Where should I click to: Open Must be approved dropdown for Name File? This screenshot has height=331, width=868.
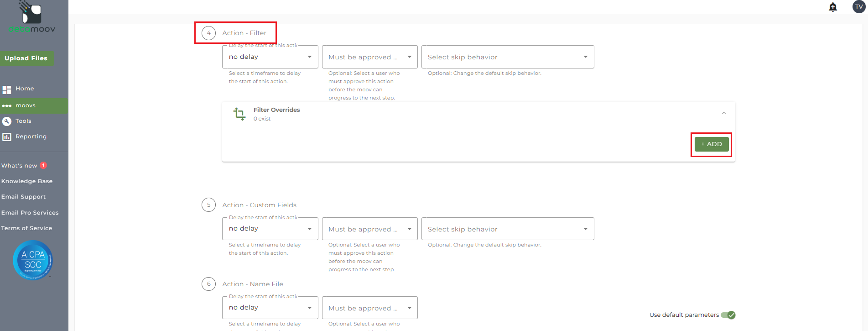pyautogui.click(x=369, y=308)
